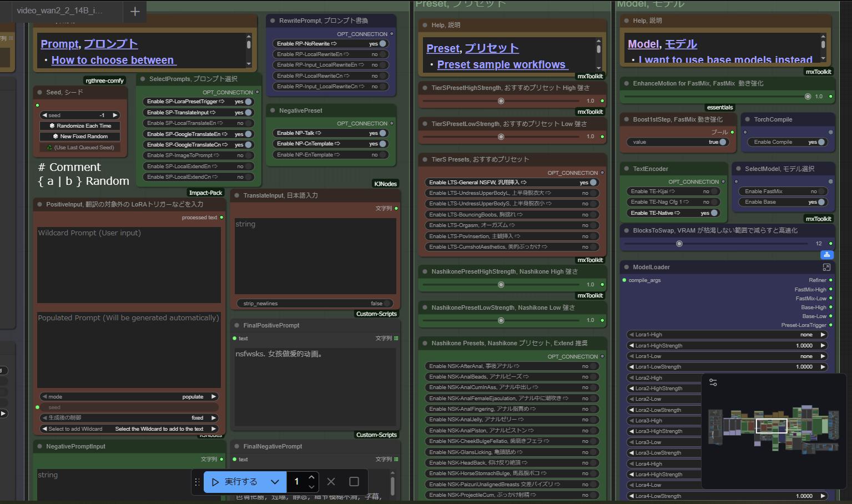
Task: Click the minimap settings sliders icon
Action: point(713,382)
